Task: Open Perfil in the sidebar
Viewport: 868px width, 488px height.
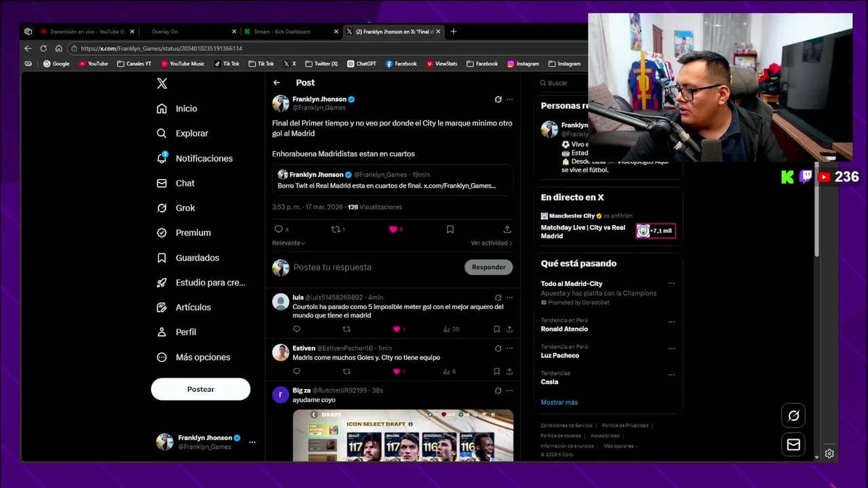Action: [x=176, y=332]
